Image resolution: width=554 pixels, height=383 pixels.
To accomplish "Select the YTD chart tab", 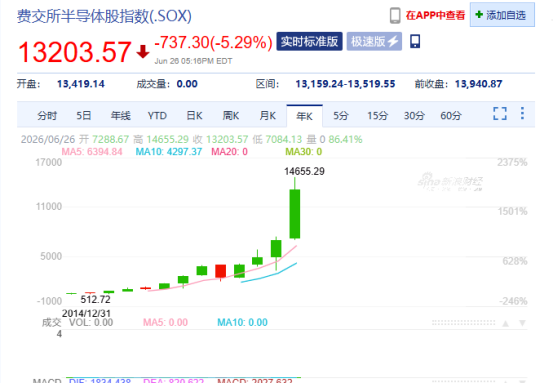I will click(x=157, y=116).
